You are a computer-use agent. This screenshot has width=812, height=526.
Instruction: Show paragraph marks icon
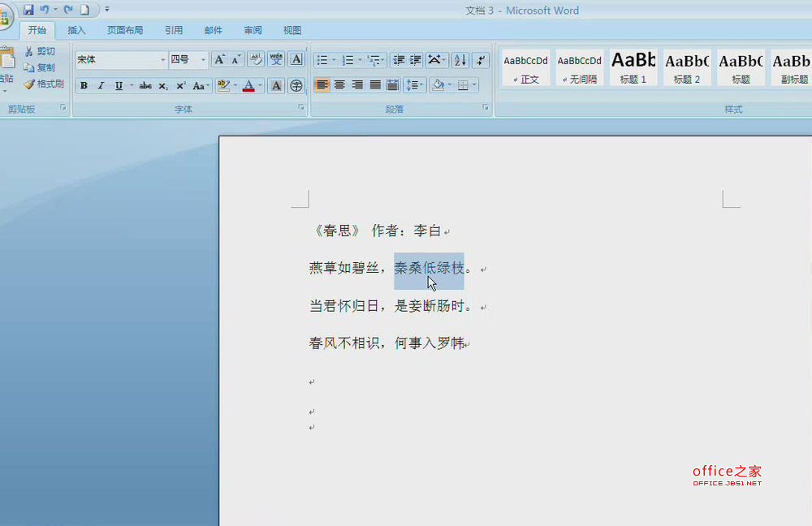point(481,60)
